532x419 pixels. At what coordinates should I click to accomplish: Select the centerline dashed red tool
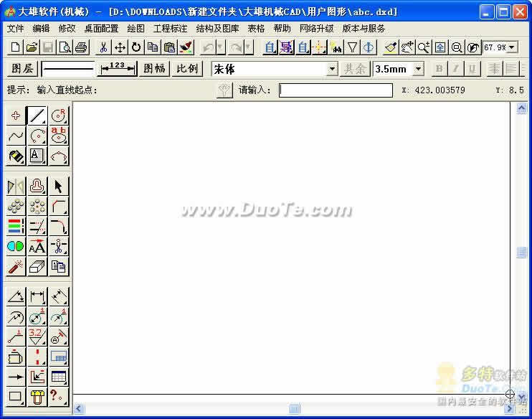[x=37, y=357]
